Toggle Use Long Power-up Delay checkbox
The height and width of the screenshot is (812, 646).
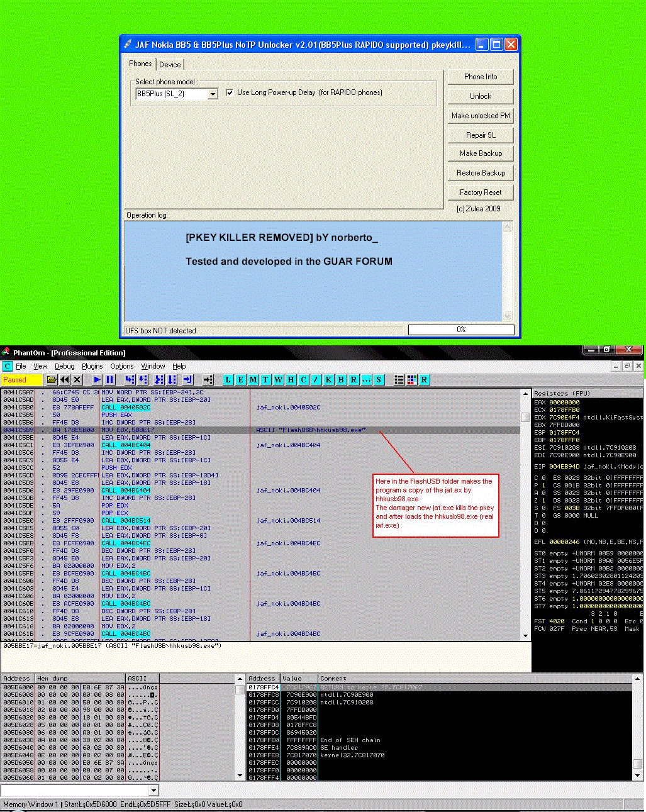(230, 92)
